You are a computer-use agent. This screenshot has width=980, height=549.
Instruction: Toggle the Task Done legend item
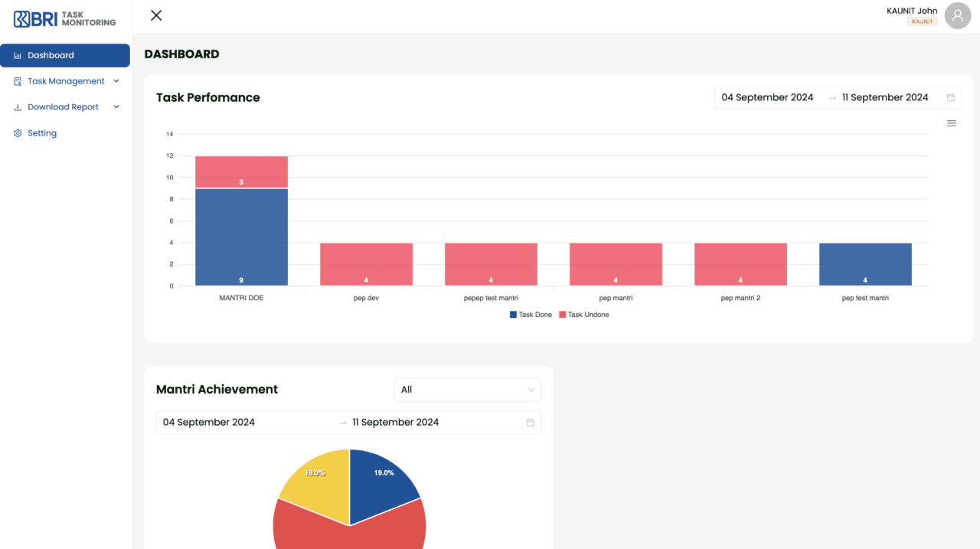click(x=531, y=314)
